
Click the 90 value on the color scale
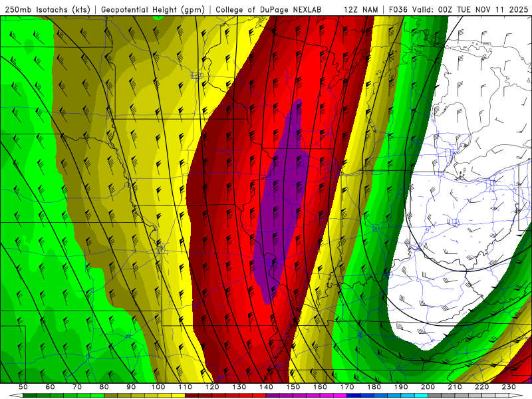coord(131,387)
